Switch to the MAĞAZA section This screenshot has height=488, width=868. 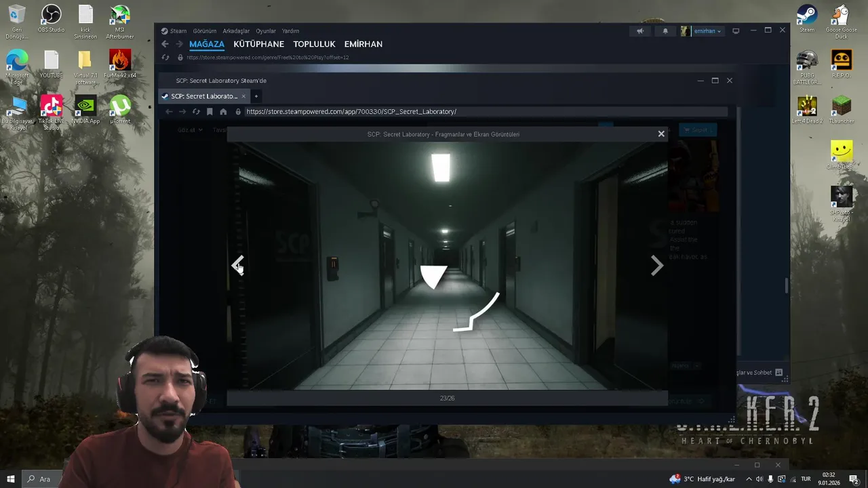point(207,44)
